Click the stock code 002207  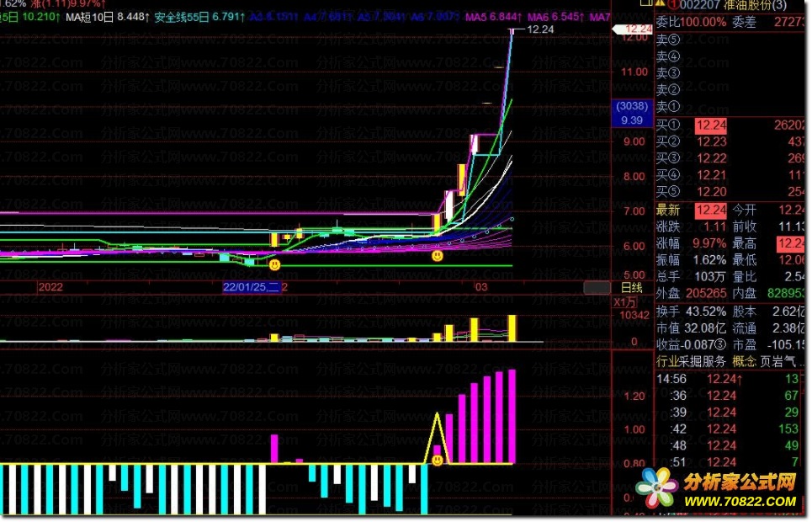click(x=700, y=5)
